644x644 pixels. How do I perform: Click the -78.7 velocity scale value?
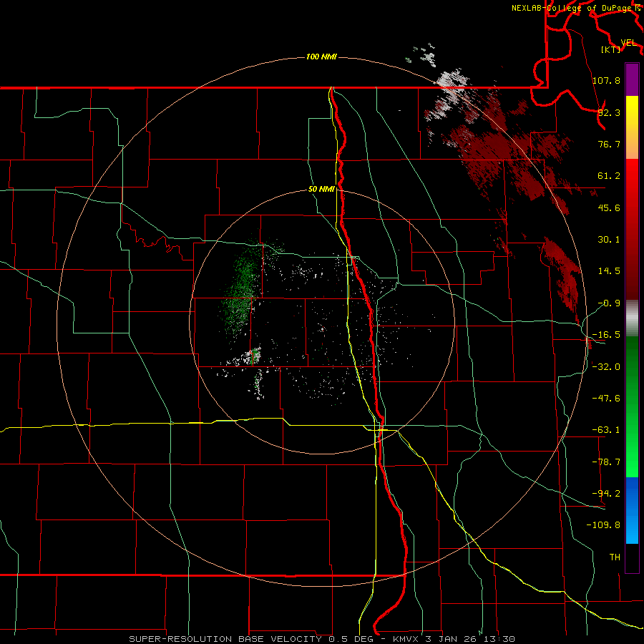click(x=606, y=462)
